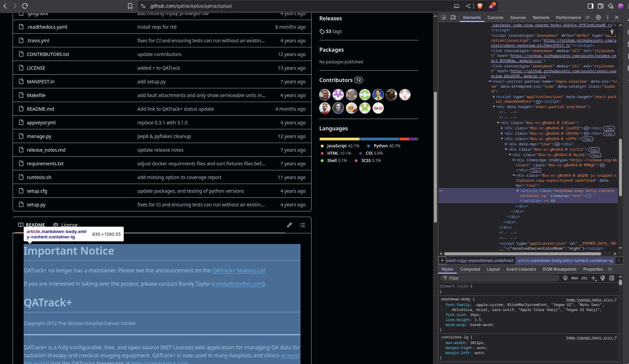Click the Brave shield icon
This screenshot has width=629, height=364.
(480, 6)
